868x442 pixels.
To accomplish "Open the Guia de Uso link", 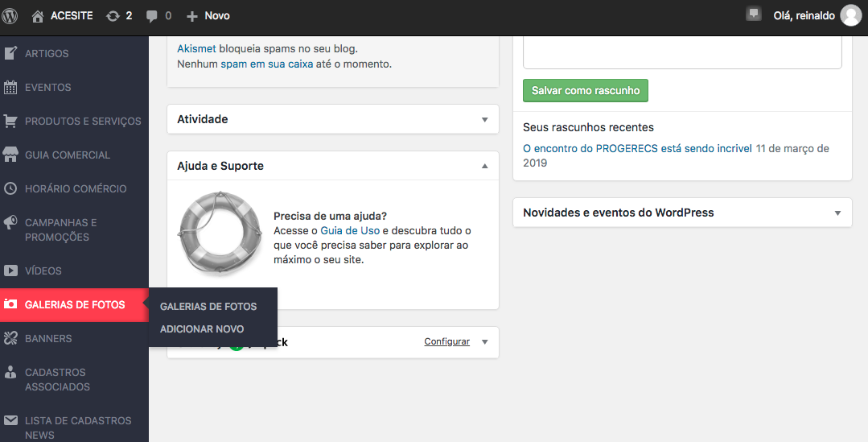I will pyautogui.click(x=350, y=230).
